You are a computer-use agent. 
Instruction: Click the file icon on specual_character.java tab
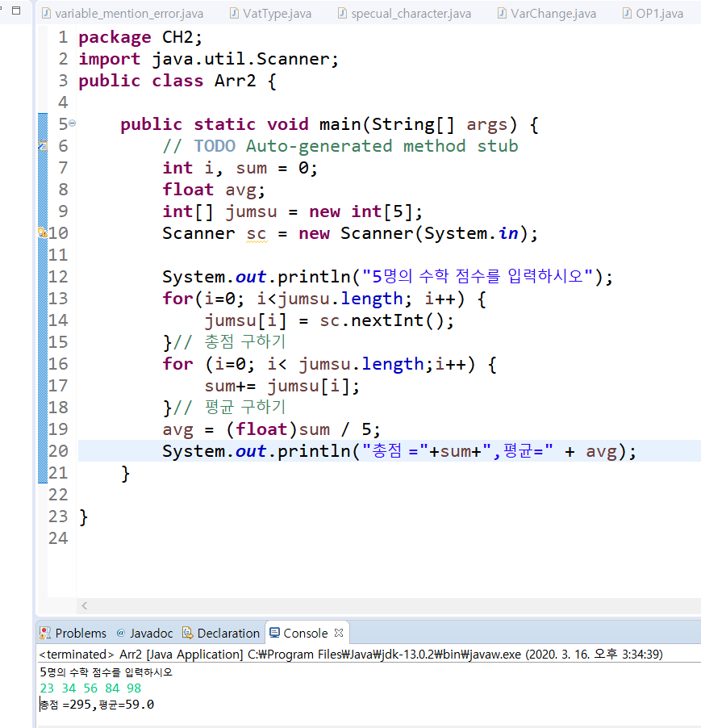pyautogui.click(x=342, y=13)
